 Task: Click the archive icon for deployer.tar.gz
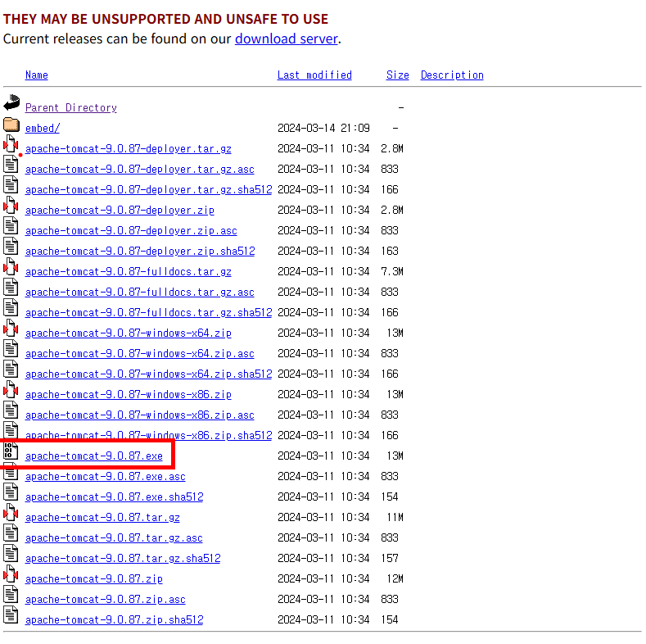(x=11, y=143)
